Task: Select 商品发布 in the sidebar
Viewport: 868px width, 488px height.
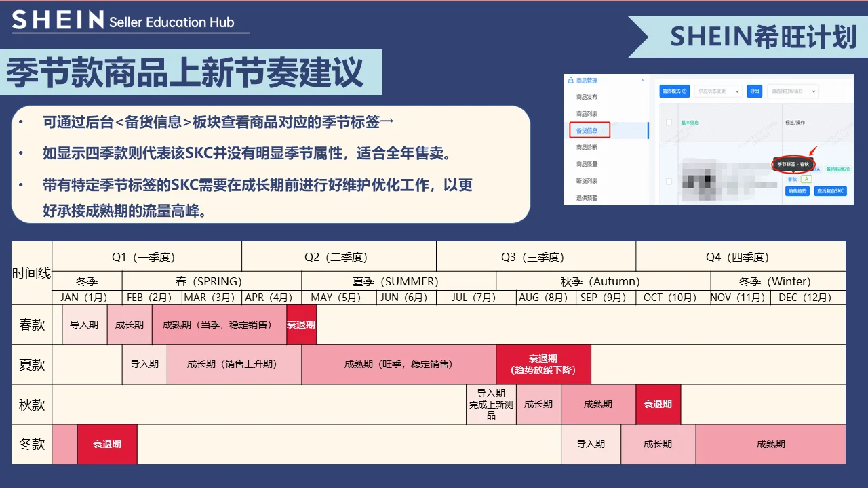Action: [x=586, y=97]
